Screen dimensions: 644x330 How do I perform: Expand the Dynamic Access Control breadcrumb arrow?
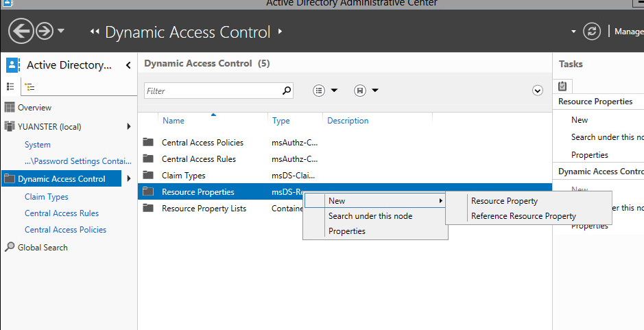click(280, 31)
